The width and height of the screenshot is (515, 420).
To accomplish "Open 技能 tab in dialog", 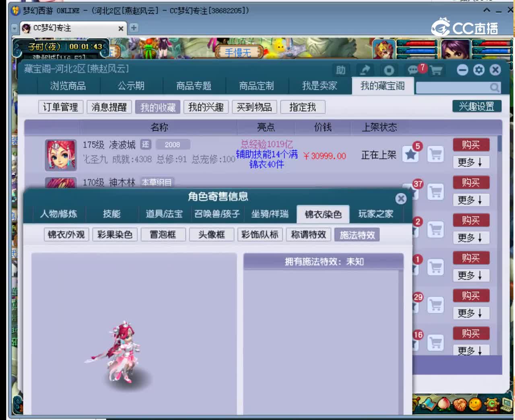I will [x=111, y=214].
